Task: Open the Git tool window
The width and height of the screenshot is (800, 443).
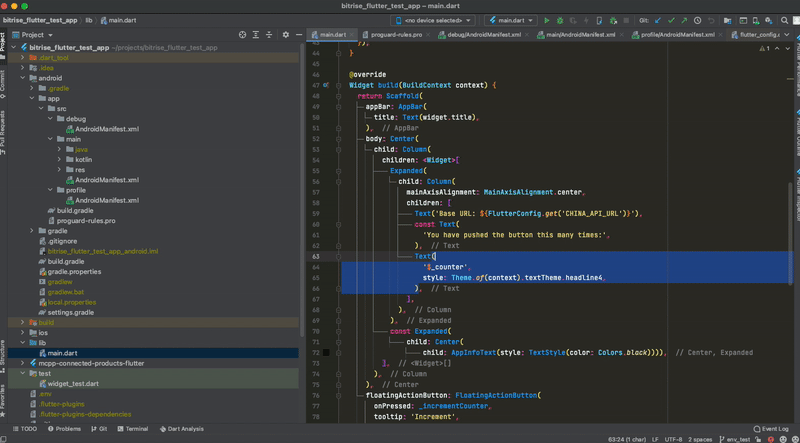Action: 99,429
